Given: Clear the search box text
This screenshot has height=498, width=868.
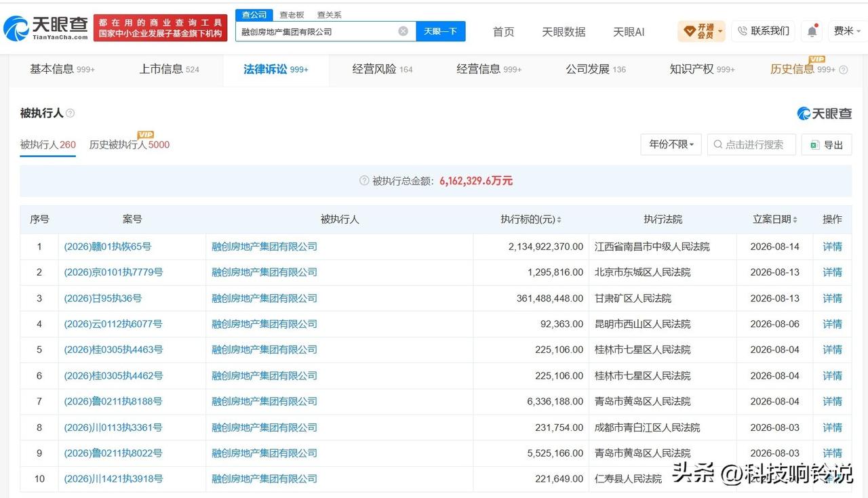Looking at the screenshot, I should (x=403, y=31).
